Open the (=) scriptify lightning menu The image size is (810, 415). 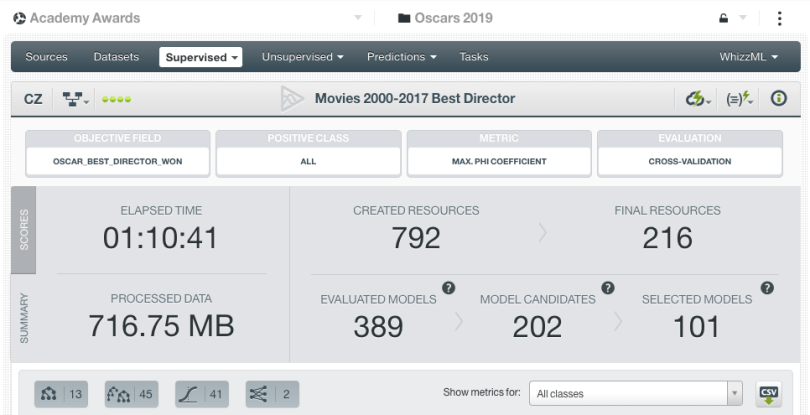(x=739, y=99)
